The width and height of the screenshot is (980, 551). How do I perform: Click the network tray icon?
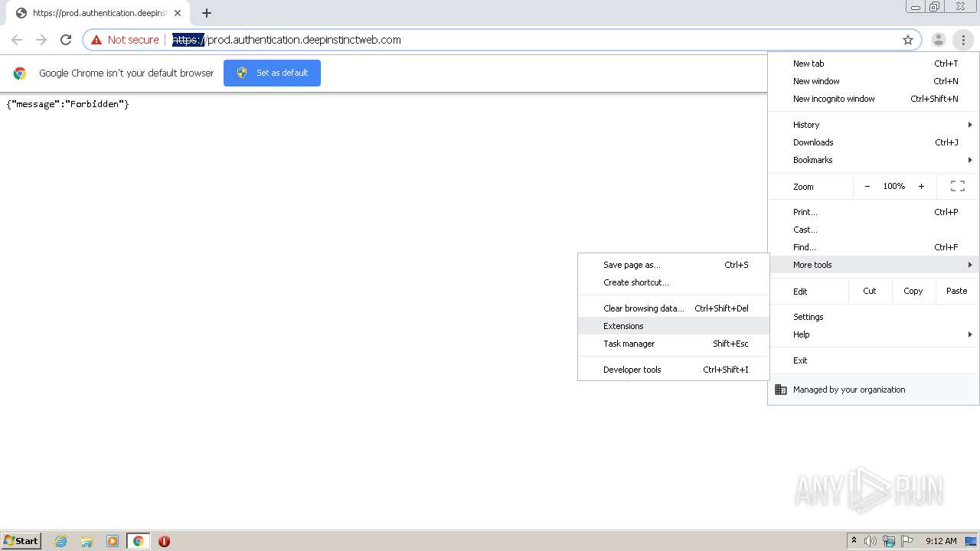889,541
